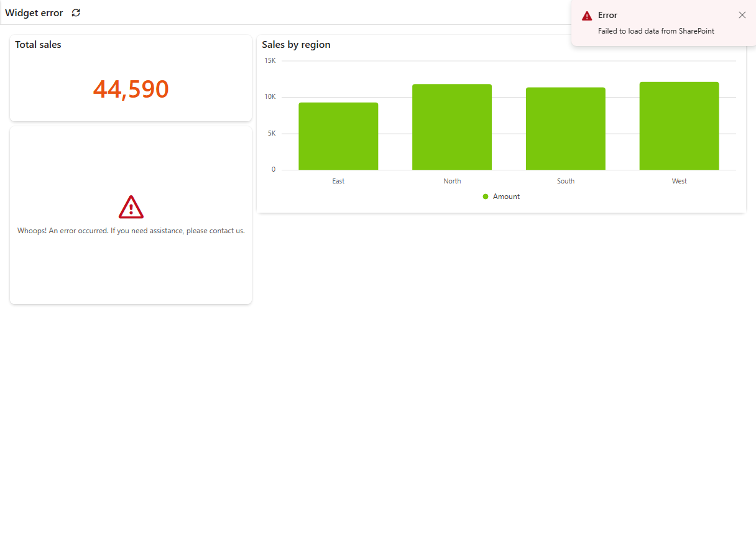Click the 15K axis value
Screen dimensions: 756x551
pos(270,60)
